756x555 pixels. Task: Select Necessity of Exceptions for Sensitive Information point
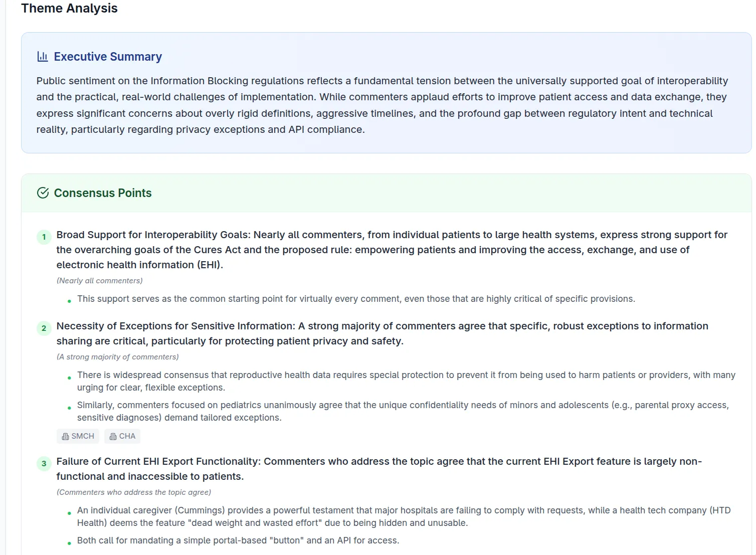[x=383, y=333]
